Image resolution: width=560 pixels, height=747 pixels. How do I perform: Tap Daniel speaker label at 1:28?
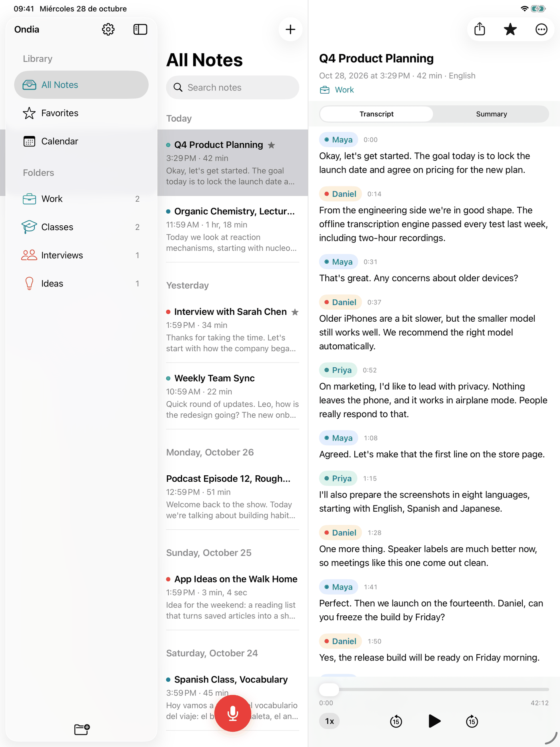pos(340,533)
